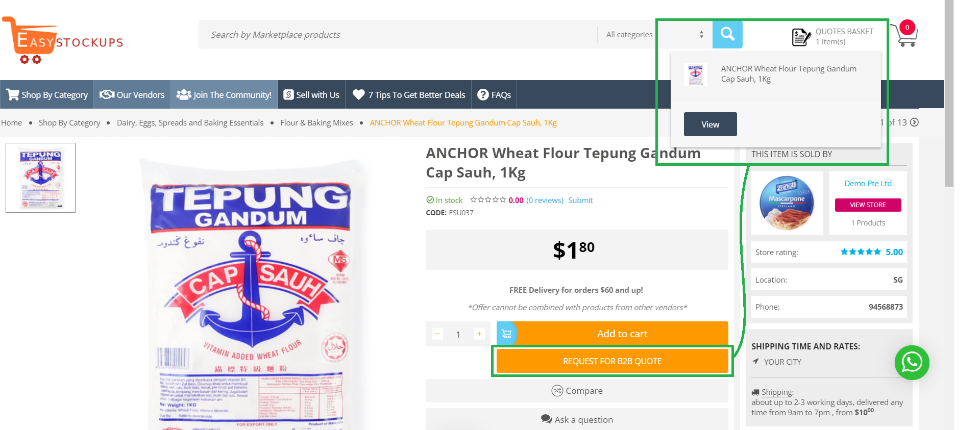This screenshot has width=980, height=430.
Task: Open the shopping cart icon
Action: [x=905, y=35]
